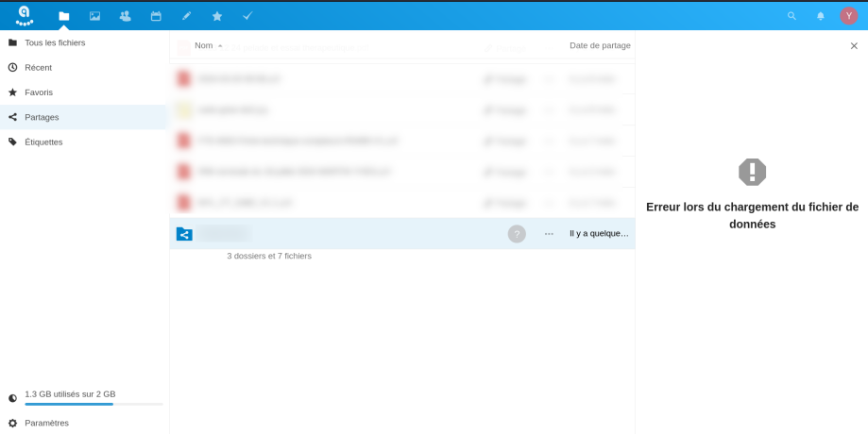
Task: Click the storage quota usage bar
Action: [93, 404]
